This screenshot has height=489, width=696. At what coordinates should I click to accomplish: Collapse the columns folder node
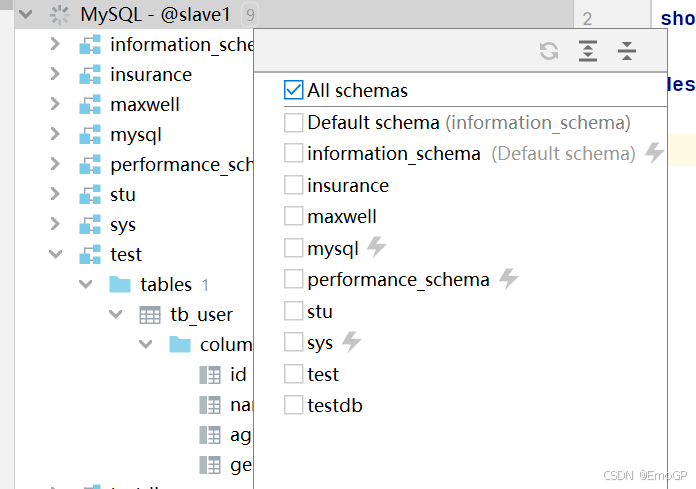pos(146,344)
